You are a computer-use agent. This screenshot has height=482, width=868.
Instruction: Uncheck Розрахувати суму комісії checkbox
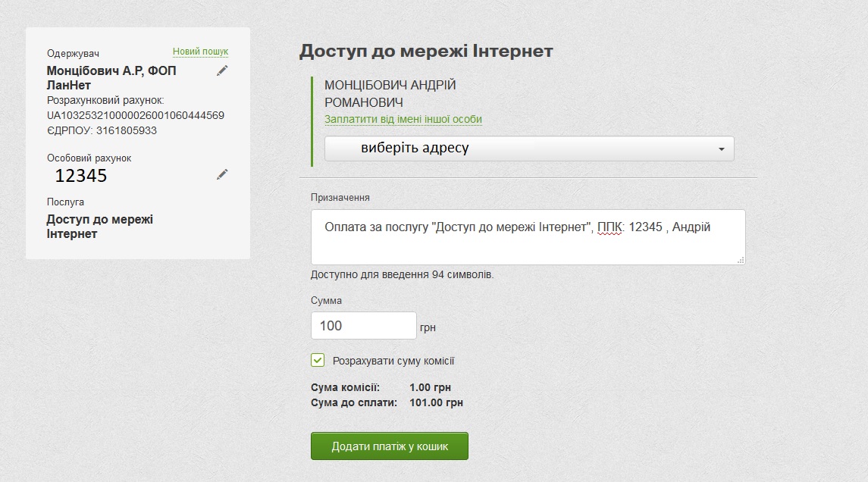coord(318,360)
